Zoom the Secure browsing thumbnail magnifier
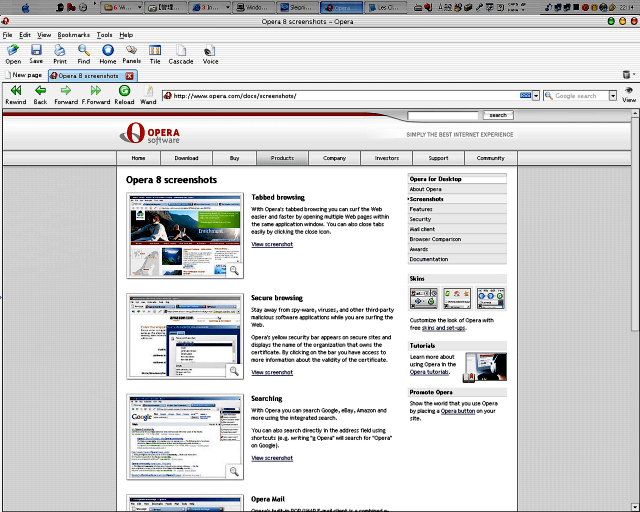Viewport: 640px width, 512px height. 234,371
